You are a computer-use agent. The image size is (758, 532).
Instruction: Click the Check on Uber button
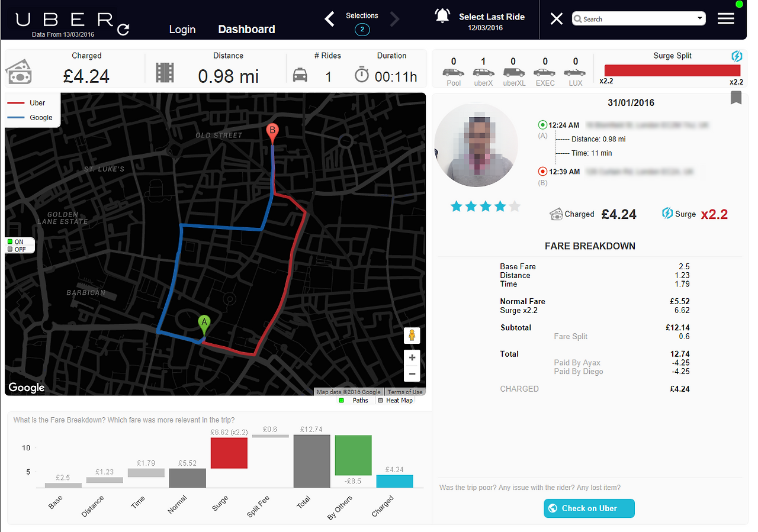coord(589,508)
